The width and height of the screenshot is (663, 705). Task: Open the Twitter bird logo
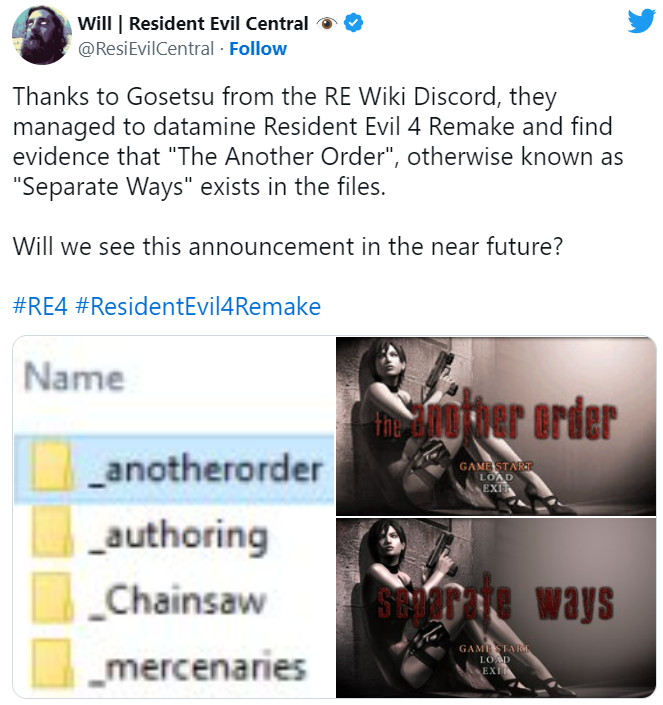click(641, 21)
